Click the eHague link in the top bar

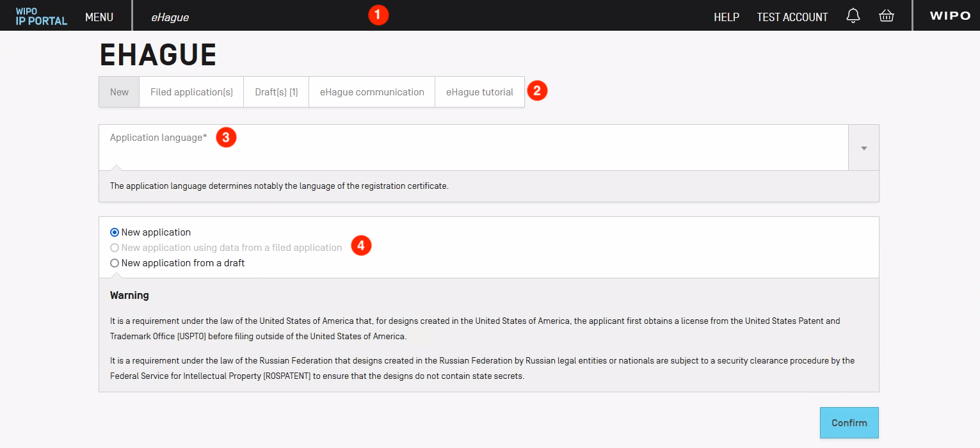point(170,17)
